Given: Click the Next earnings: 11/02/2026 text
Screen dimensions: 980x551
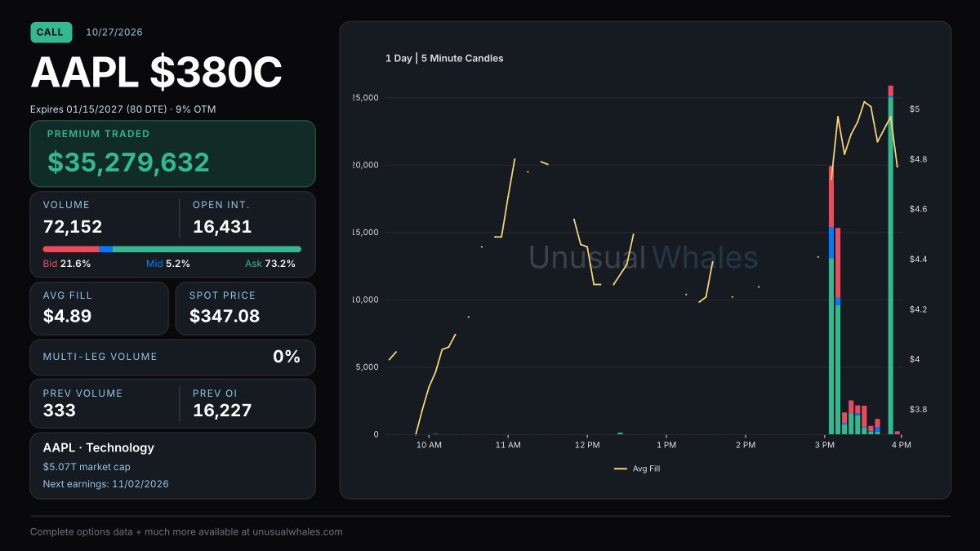Looking at the screenshot, I should (x=106, y=484).
